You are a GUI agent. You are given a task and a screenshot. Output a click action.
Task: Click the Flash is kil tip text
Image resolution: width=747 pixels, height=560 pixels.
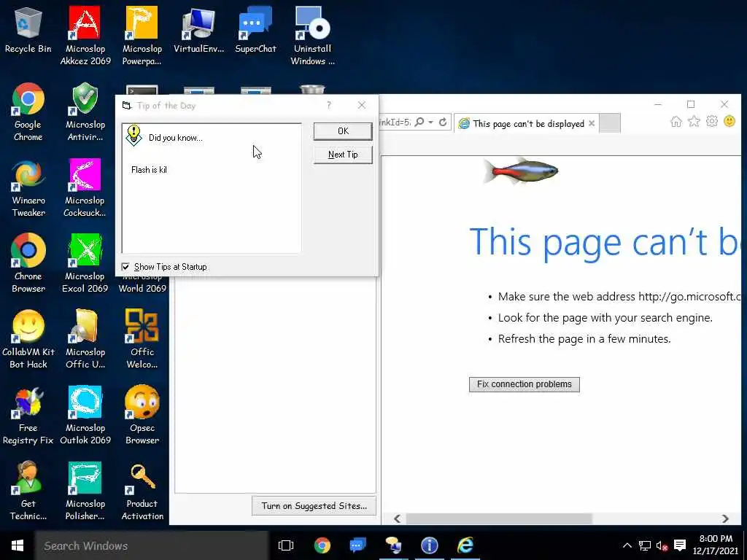149,169
